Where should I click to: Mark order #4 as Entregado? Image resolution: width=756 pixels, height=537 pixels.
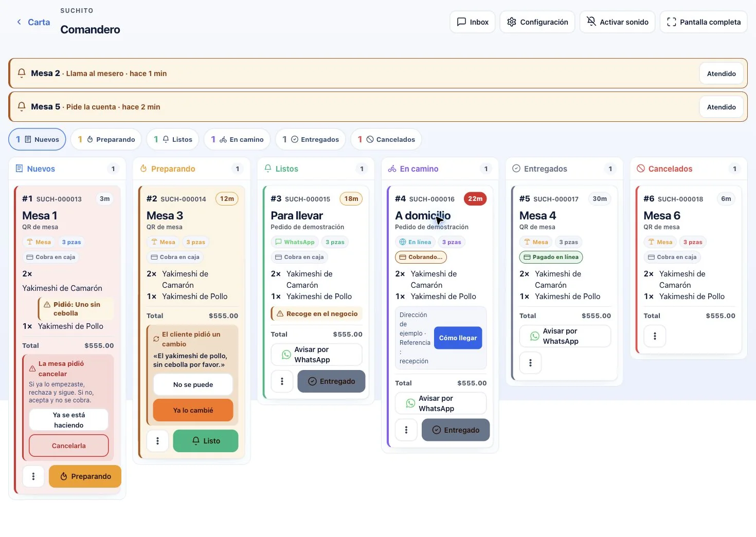tap(456, 430)
